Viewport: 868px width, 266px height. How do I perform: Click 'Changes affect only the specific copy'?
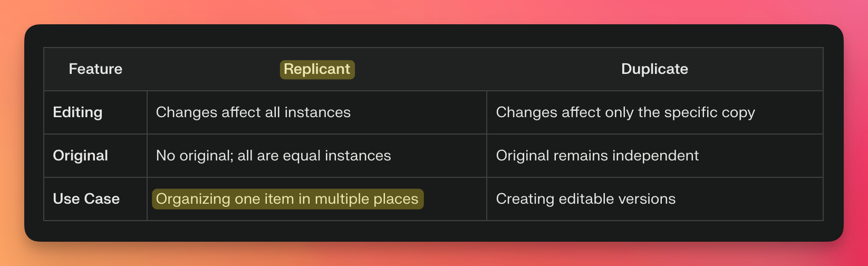625,112
